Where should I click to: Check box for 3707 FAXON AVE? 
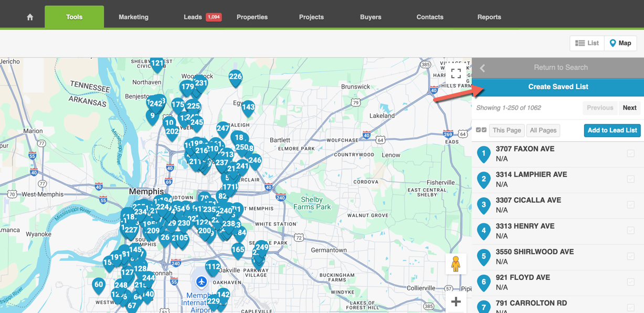(630, 154)
